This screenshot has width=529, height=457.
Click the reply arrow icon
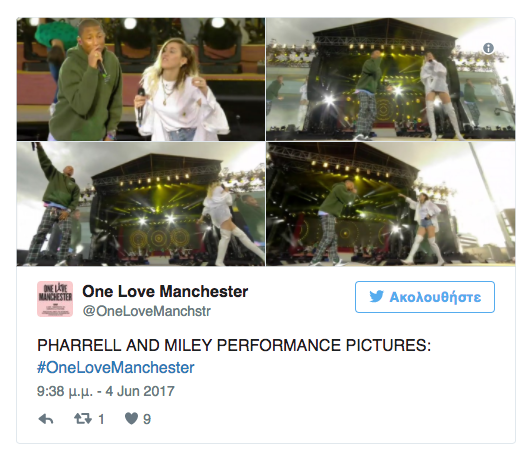tap(46, 419)
